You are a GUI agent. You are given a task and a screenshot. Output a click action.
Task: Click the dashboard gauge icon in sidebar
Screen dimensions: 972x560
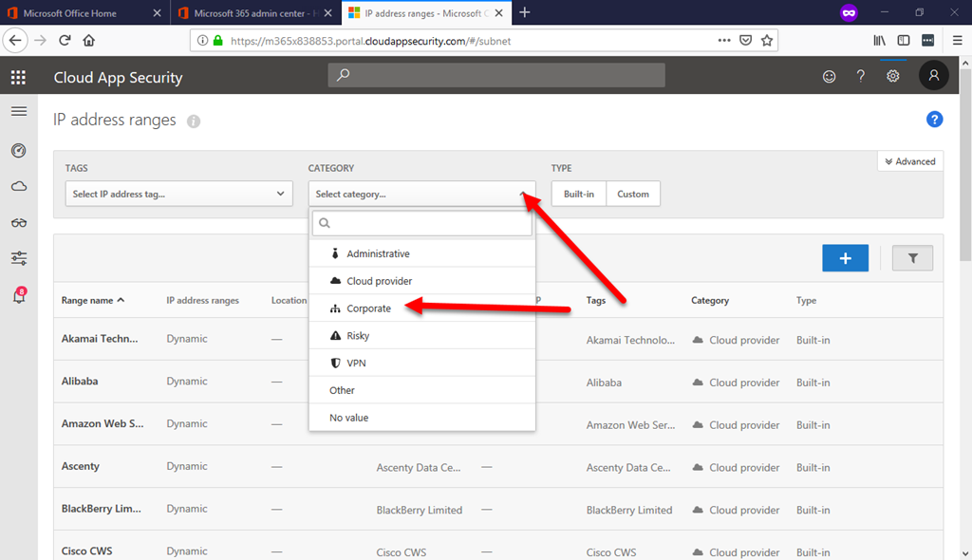(19, 151)
